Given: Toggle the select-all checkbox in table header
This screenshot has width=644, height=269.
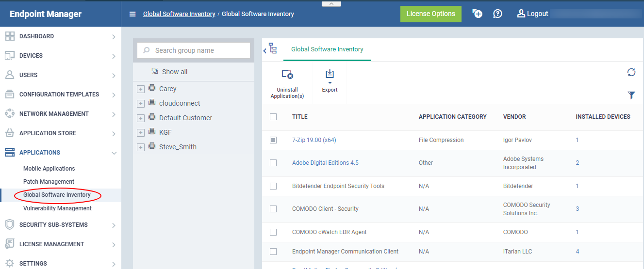Looking at the screenshot, I should pos(273,117).
